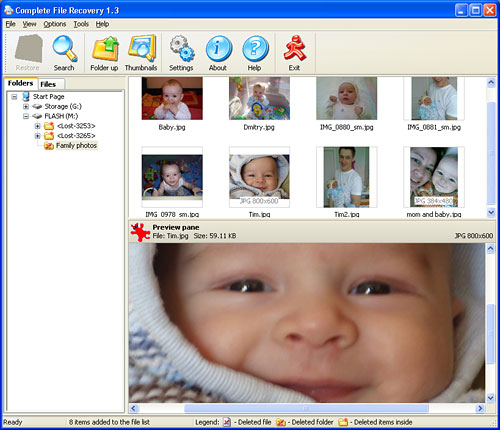This screenshot has width=500, height=430.
Task: Open the Search magnifier tool
Action: [x=65, y=49]
